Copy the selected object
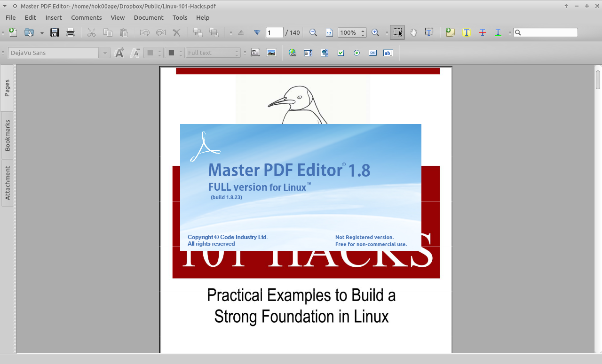The height and width of the screenshot is (364, 602). click(108, 32)
